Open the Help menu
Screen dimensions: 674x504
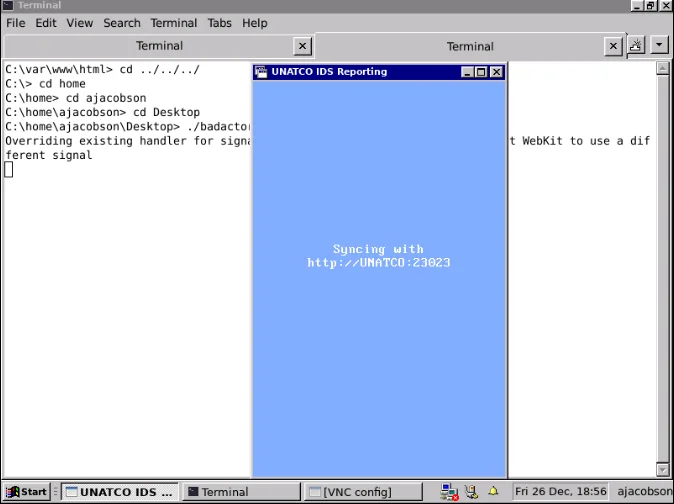(x=255, y=23)
